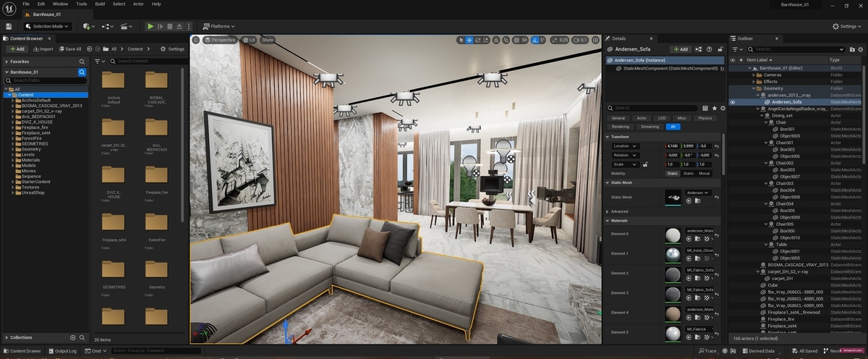Open the cinematics clapperboard dropdown in toolbar
Screen dimensions: 868x359
pos(126,26)
